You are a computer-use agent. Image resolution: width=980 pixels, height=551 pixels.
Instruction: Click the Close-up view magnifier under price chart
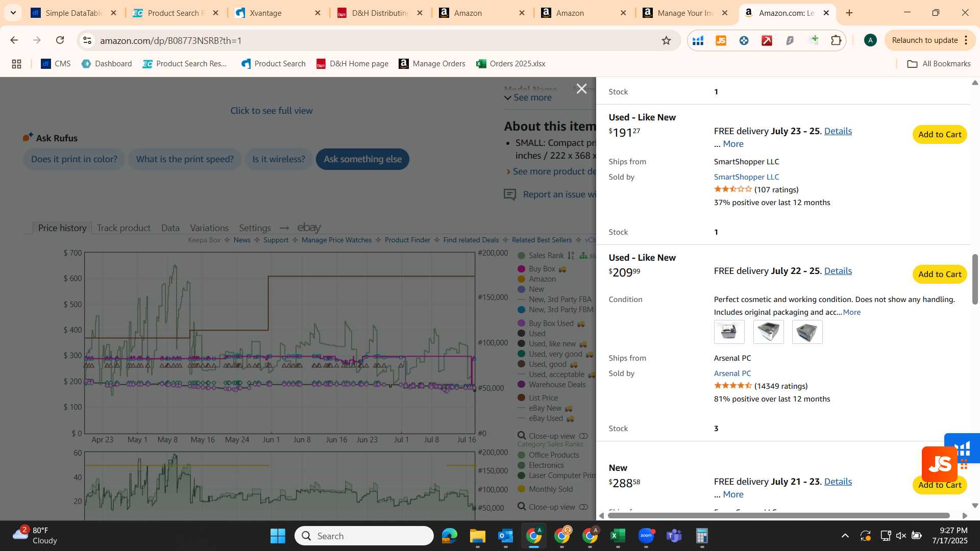click(522, 436)
